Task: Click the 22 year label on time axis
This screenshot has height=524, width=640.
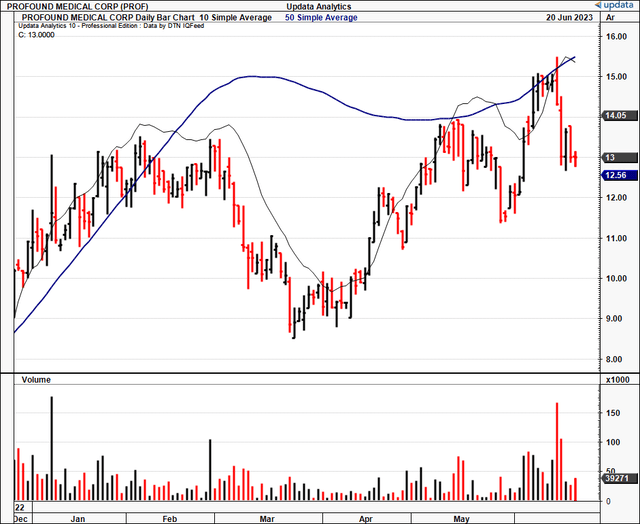Action: tap(20, 508)
